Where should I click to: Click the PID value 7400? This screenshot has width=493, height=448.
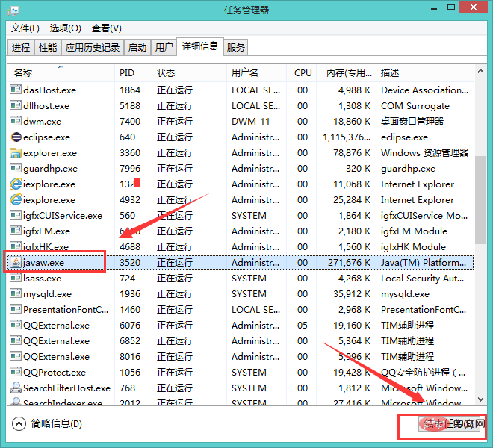pos(130,122)
